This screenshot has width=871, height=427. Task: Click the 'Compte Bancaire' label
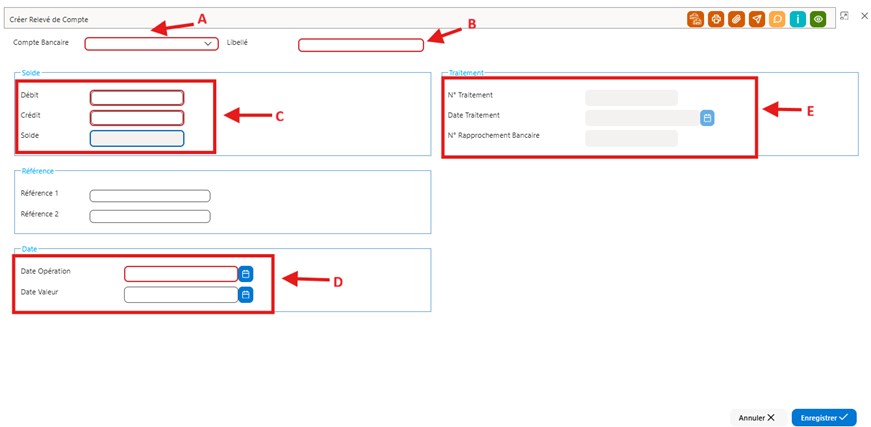pyautogui.click(x=41, y=42)
